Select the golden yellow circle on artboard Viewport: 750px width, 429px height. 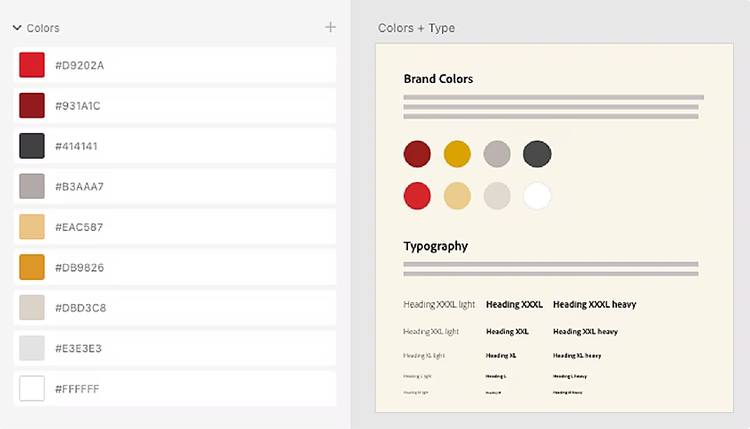pyautogui.click(x=457, y=154)
